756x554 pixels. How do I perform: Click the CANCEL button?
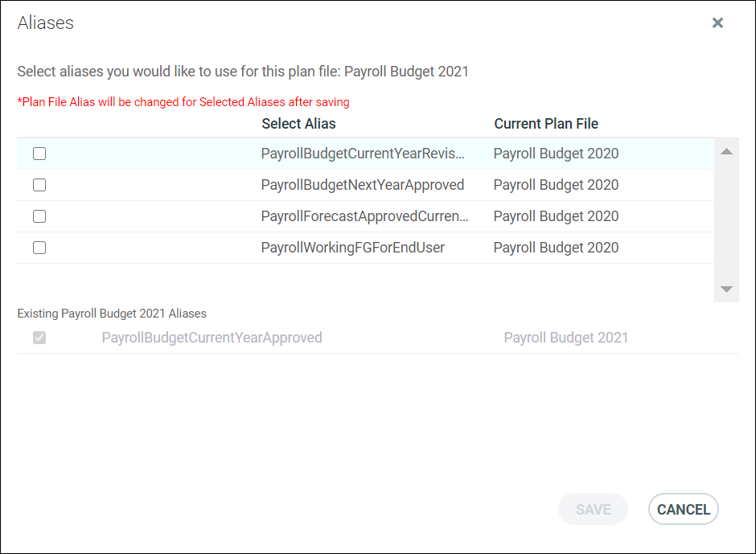coord(683,509)
